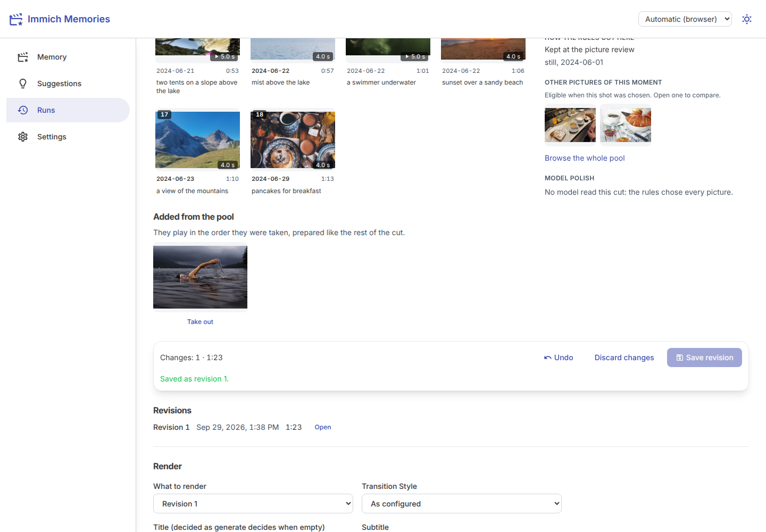Select clip 18 pancakes breakfast thumbnail
766x532 pixels.
(x=293, y=140)
